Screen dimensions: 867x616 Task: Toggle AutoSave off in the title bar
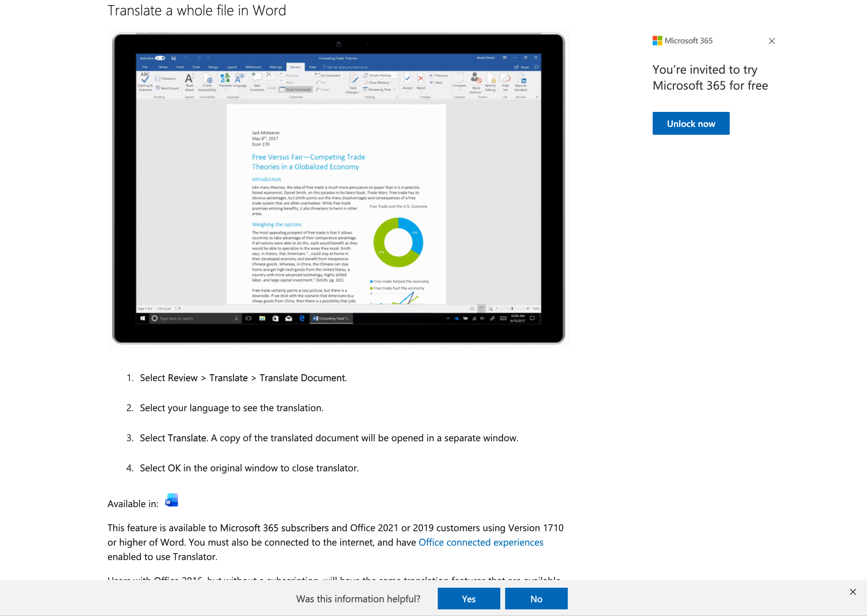[x=160, y=58]
